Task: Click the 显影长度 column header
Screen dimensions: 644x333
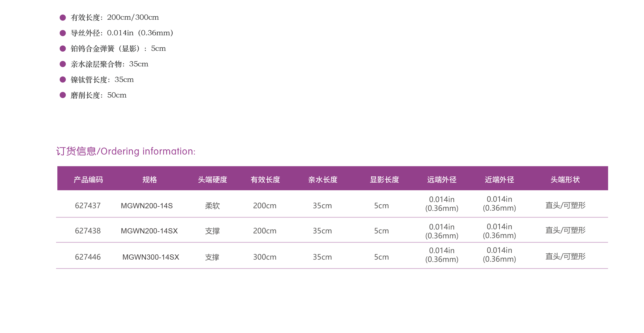Action: tap(384, 179)
